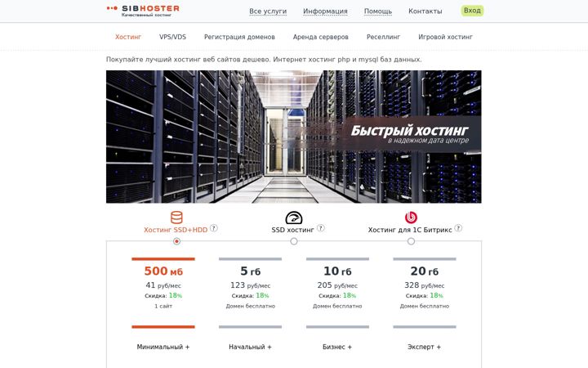Select the Начальный + tariff
Screen dimensions: 588x368
(250, 347)
